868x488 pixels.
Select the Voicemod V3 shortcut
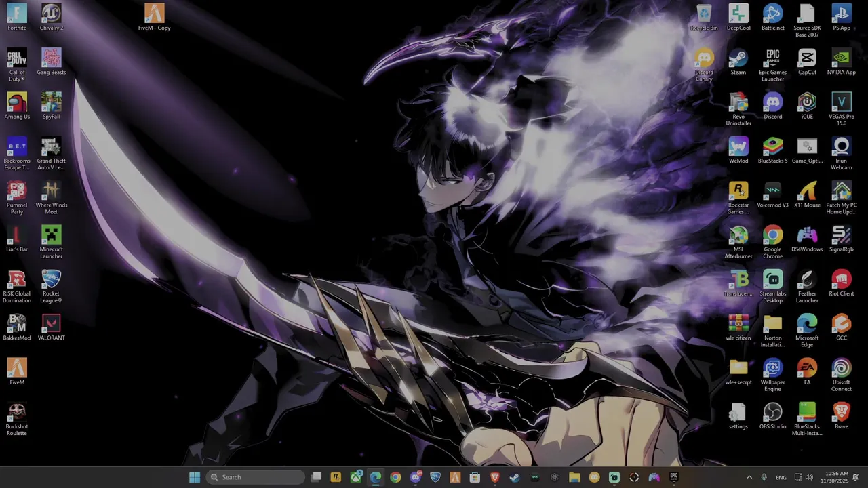[773, 195]
